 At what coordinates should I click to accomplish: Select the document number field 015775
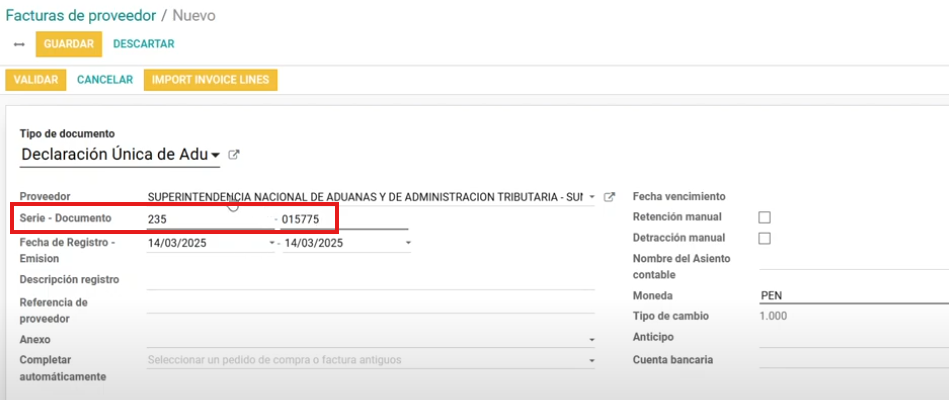[x=343, y=219]
